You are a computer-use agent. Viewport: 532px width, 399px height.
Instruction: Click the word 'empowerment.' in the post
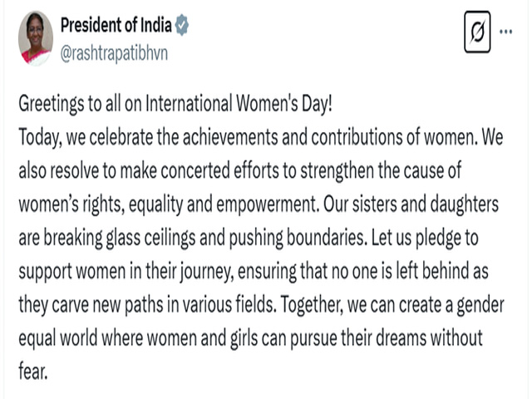(x=268, y=204)
